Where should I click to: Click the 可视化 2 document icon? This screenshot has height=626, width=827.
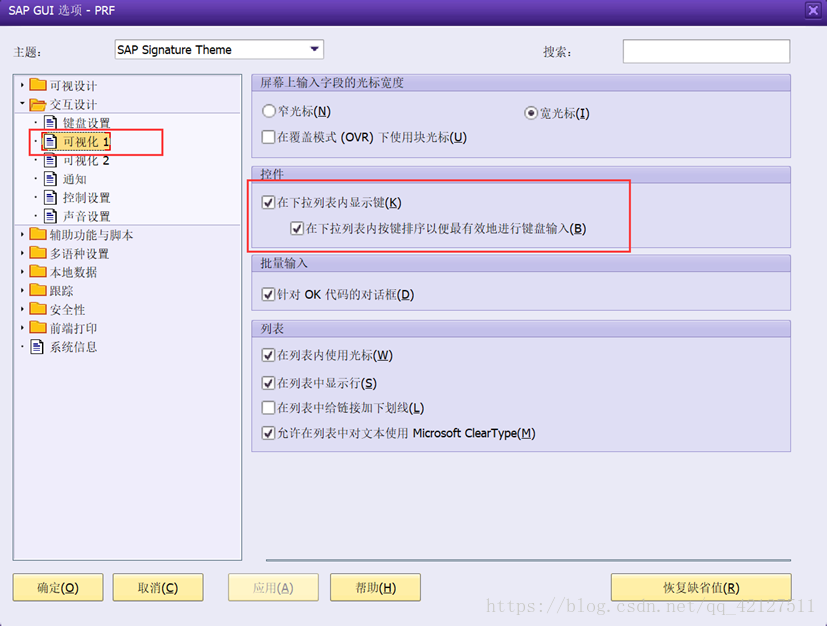[x=51, y=160]
